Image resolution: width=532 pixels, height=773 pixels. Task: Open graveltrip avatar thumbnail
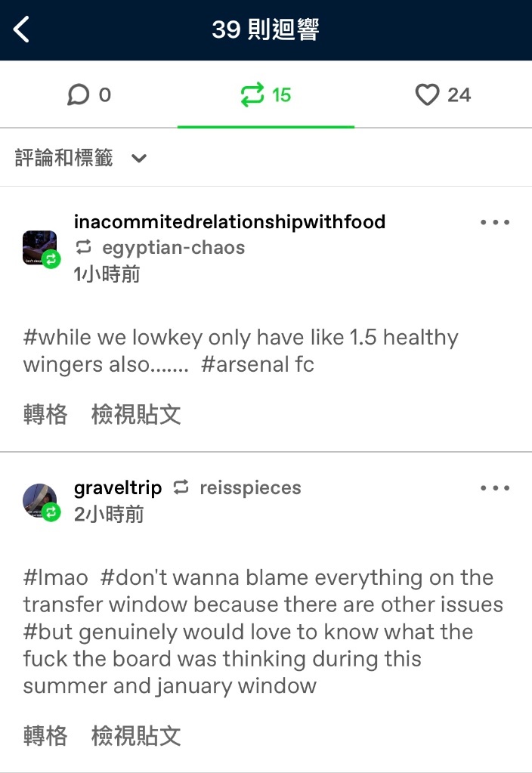[x=41, y=502]
